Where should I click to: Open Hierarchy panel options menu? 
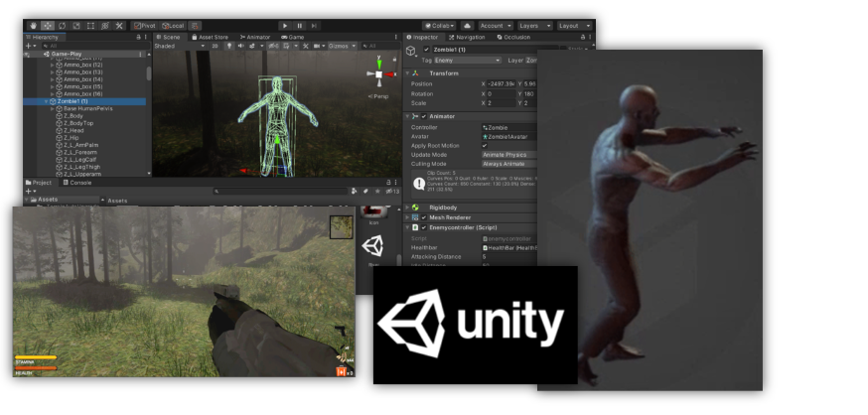click(146, 37)
